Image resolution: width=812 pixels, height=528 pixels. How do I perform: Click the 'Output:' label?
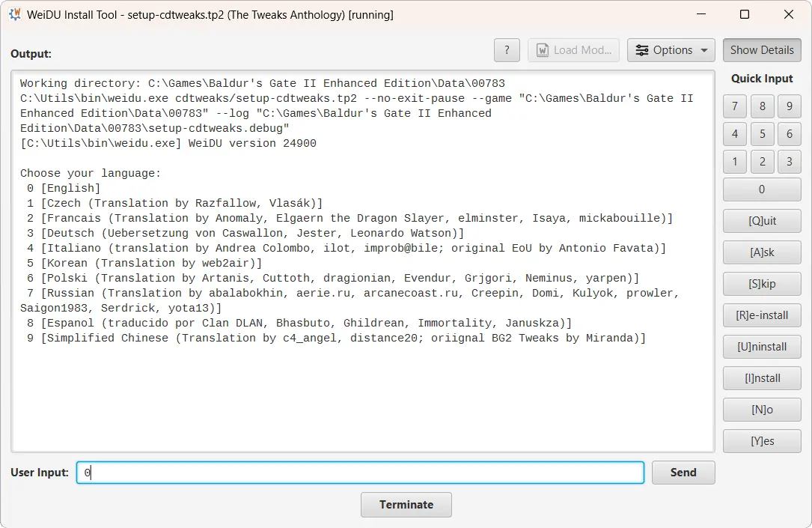tap(31, 54)
